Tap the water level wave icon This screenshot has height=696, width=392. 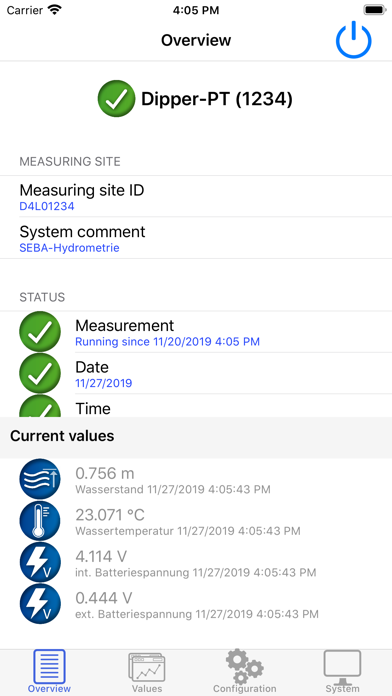pyautogui.click(x=40, y=480)
